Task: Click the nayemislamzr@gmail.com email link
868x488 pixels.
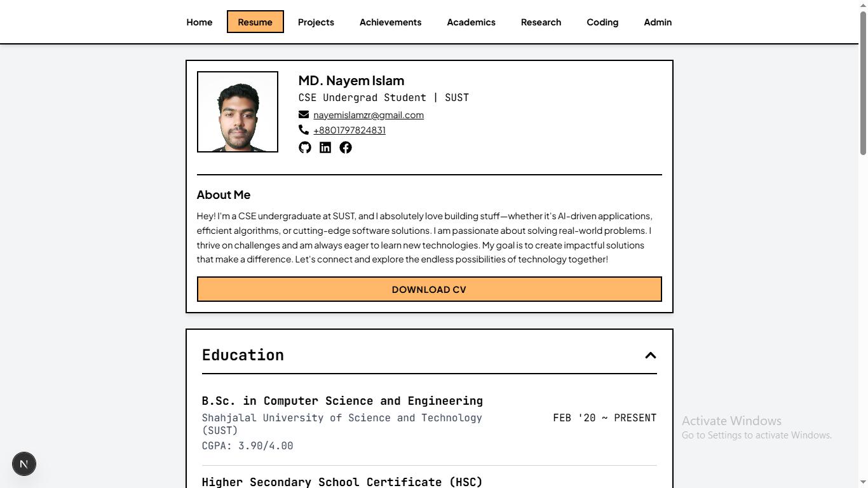Action: [x=369, y=115]
